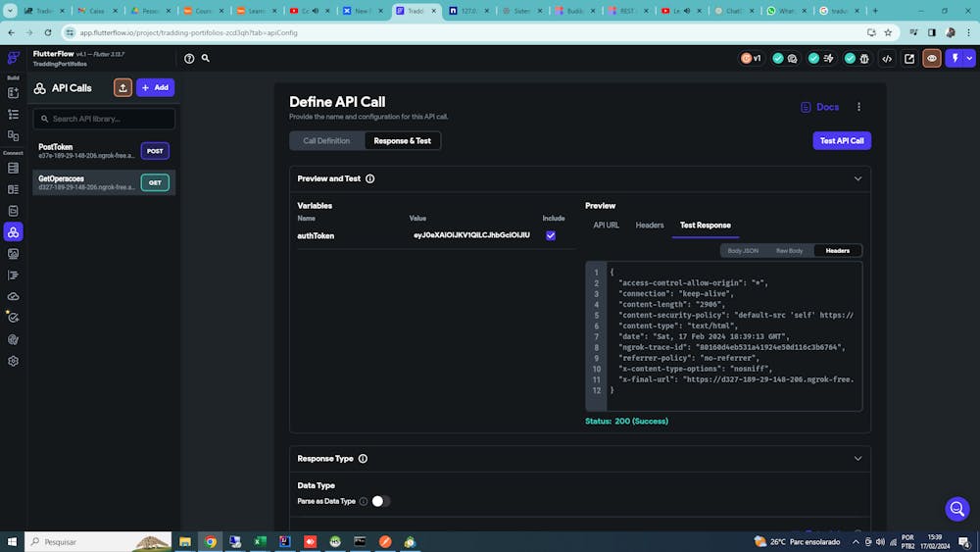Collapse the Response Type section

[x=857, y=458]
